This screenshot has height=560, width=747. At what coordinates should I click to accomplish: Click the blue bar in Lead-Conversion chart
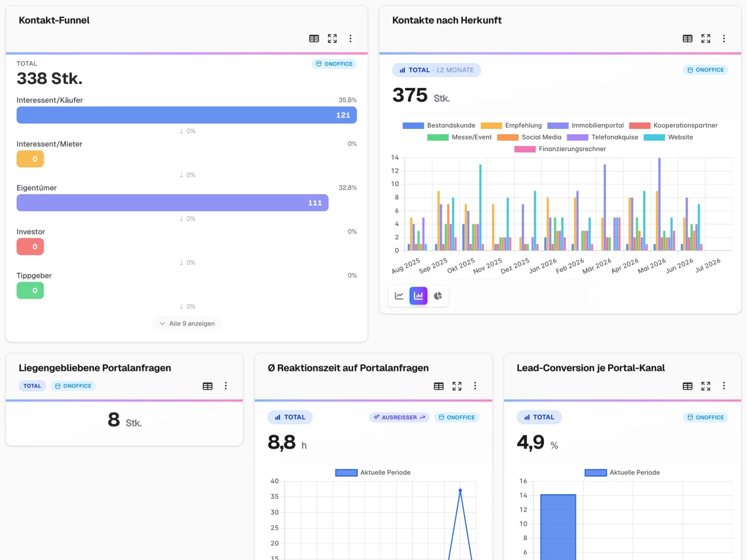[x=558, y=527]
